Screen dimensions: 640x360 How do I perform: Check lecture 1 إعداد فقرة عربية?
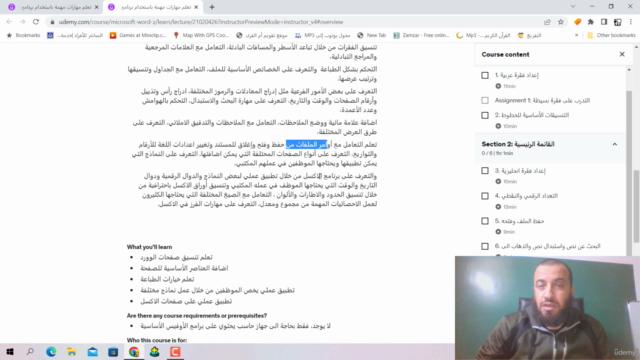(x=485, y=75)
